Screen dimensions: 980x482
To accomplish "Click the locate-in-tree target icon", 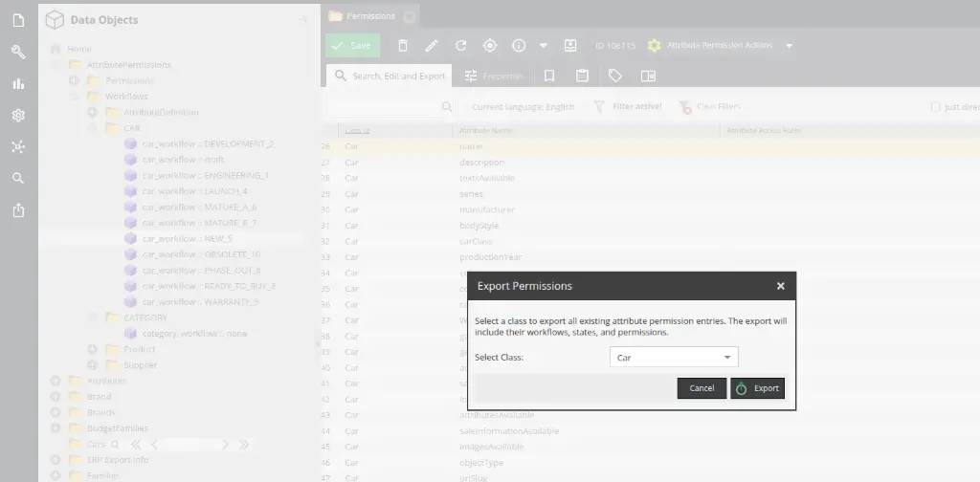I will pyautogui.click(x=490, y=46).
